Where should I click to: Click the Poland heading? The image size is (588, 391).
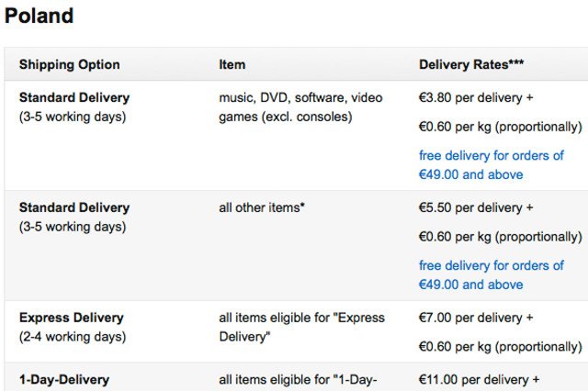point(39,16)
